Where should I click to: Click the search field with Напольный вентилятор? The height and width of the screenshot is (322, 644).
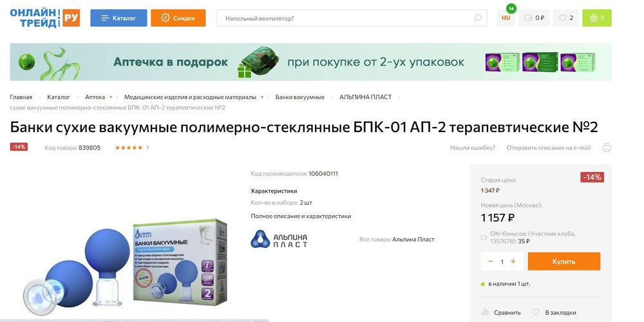pos(352,18)
